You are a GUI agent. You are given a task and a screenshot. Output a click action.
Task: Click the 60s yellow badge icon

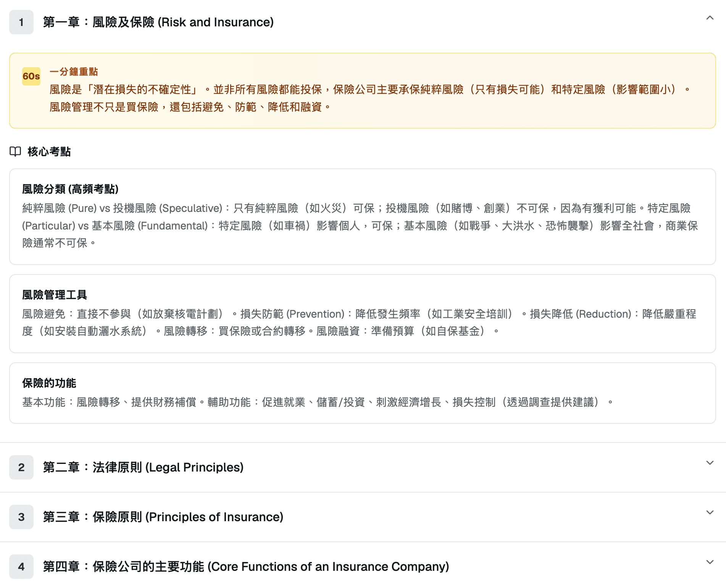31,76
